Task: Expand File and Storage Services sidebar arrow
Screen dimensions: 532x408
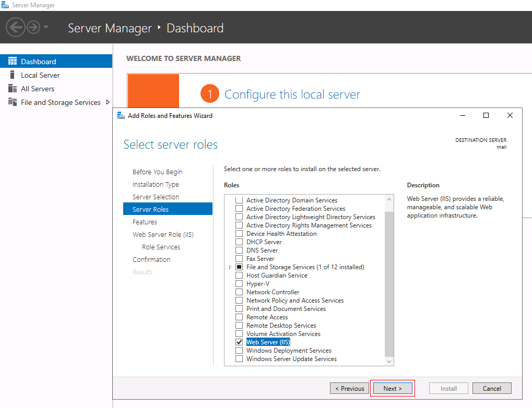Action: tap(108, 102)
